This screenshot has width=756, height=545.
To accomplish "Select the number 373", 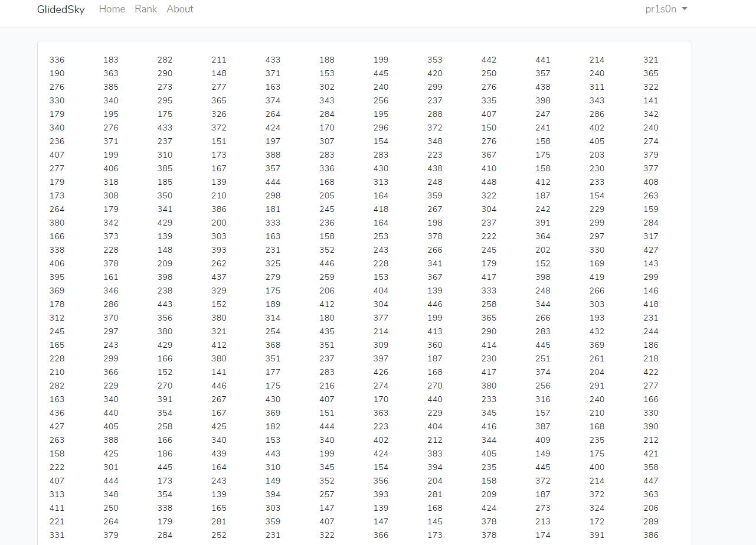I will coord(111,236).
